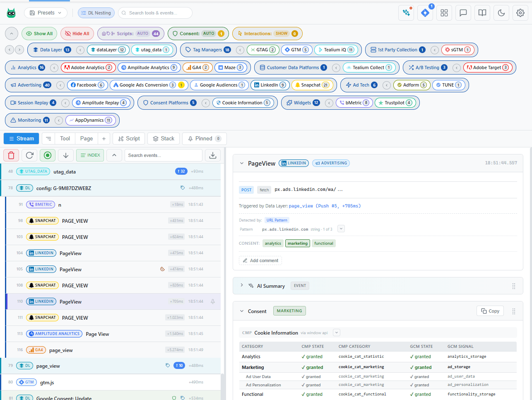
Task: Collapse the Tag Managers group arrow
Action: [x=240, y=50]
